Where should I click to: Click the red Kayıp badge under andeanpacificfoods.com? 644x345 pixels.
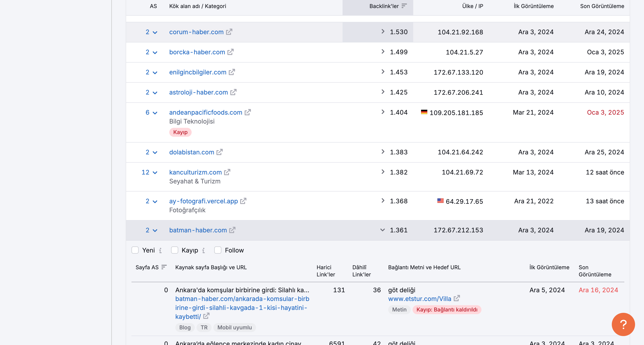[180, 132]
